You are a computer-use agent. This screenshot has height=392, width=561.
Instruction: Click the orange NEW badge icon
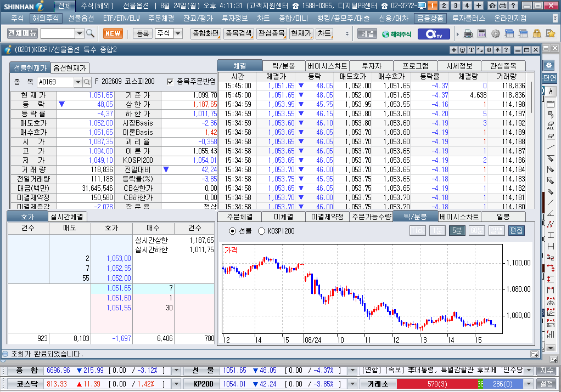pos(113,33)
